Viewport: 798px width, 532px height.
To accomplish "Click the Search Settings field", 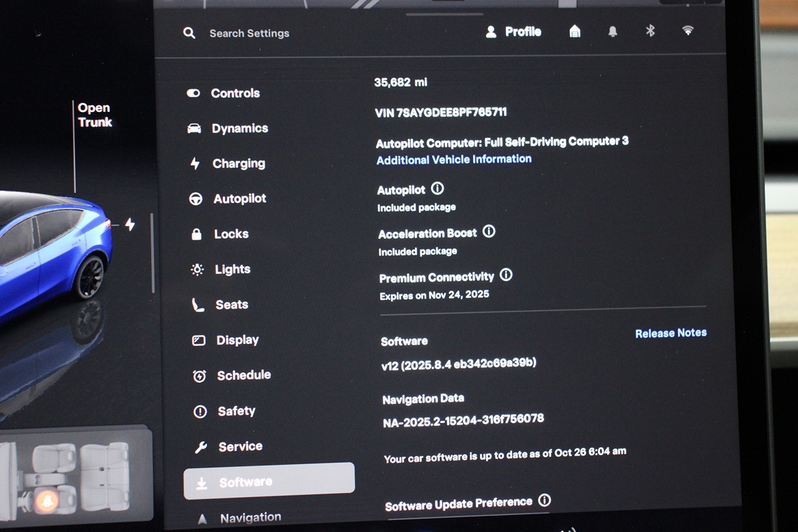I will coord(249,33).
